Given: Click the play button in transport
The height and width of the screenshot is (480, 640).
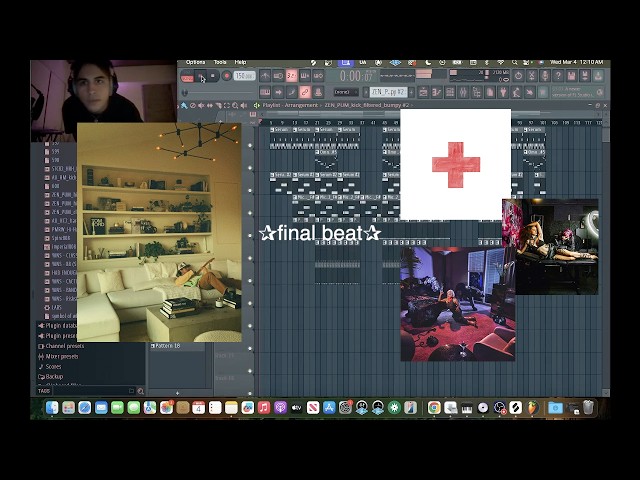Looking at the screenshot, I should pyautogui.click(x=200, y=76).
